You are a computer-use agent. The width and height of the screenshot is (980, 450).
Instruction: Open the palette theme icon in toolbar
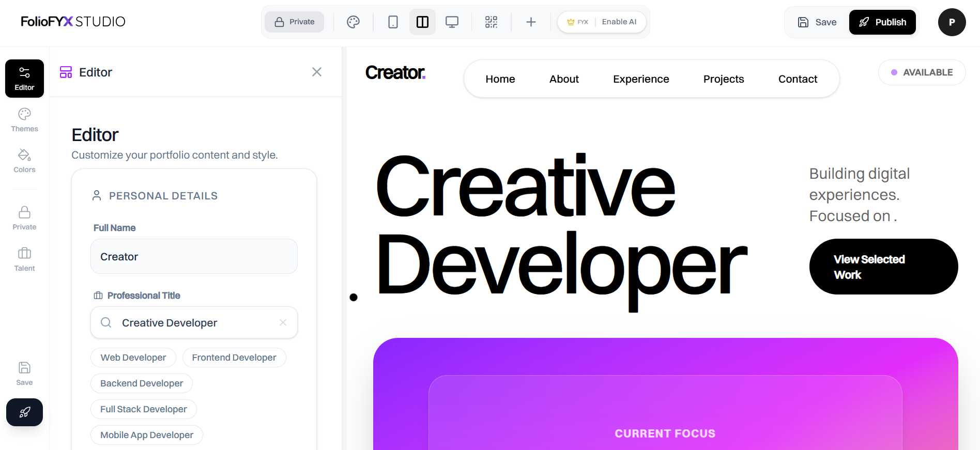353,22
